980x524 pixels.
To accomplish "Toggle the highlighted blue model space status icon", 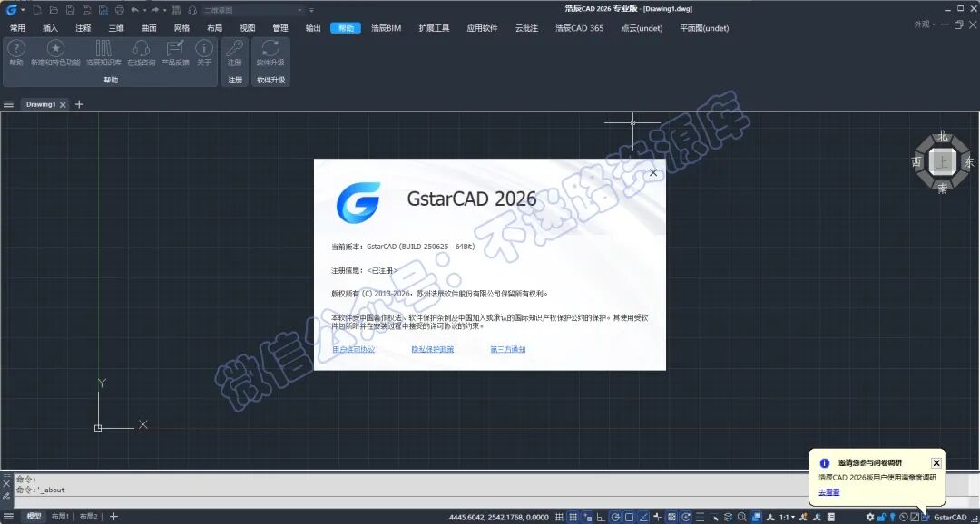I will [756, 517].
